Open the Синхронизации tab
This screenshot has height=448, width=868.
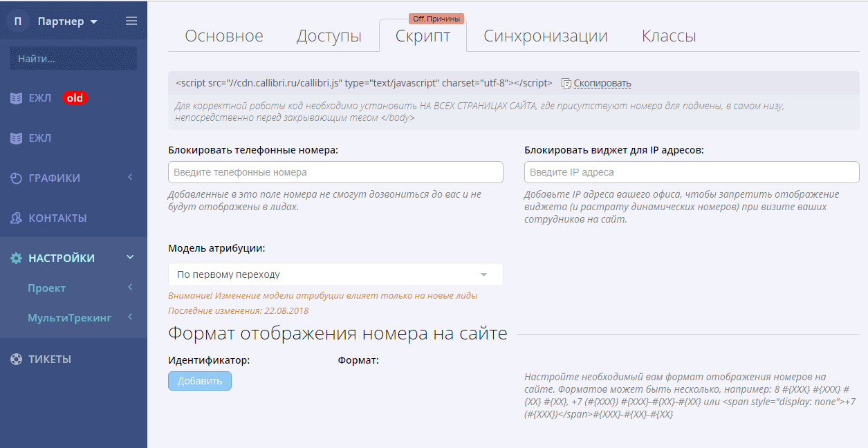[x=546, y=36]
